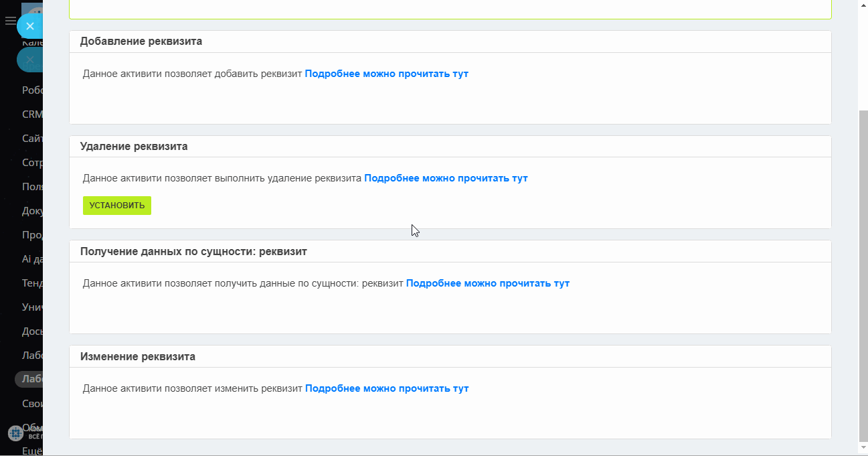Click the vertical scrollbar thumb on right
This screenshot has height=456, width=868.
(863, 276)
